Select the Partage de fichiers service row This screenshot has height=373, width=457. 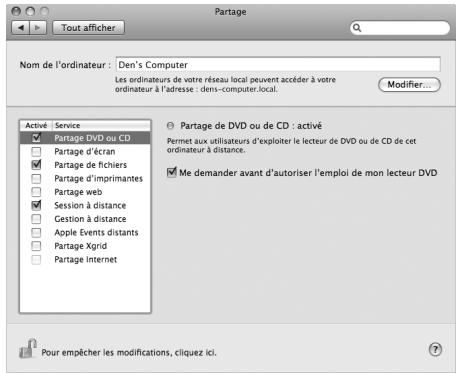click(85, 165)
